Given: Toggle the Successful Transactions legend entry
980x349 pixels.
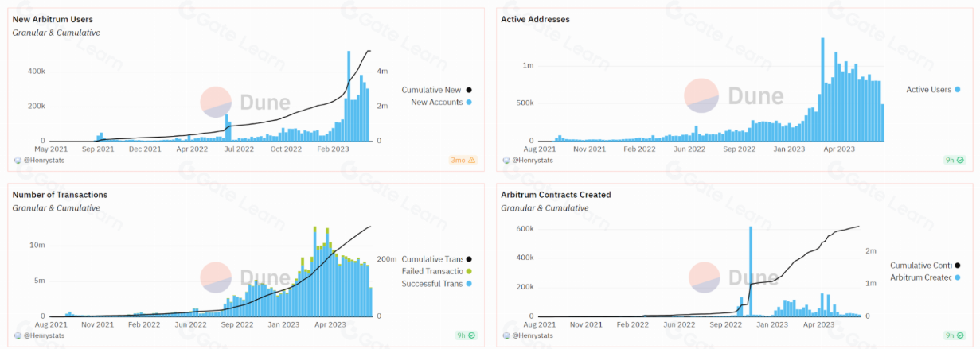Looking at the screenshot, I should [x=433, y=284].
